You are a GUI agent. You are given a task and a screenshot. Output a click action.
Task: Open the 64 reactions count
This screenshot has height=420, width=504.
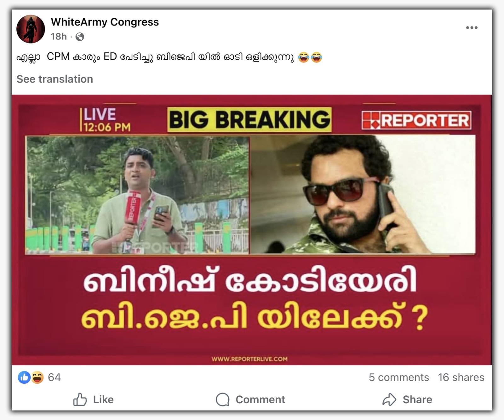pyautogui.click(x=54, y=377)
